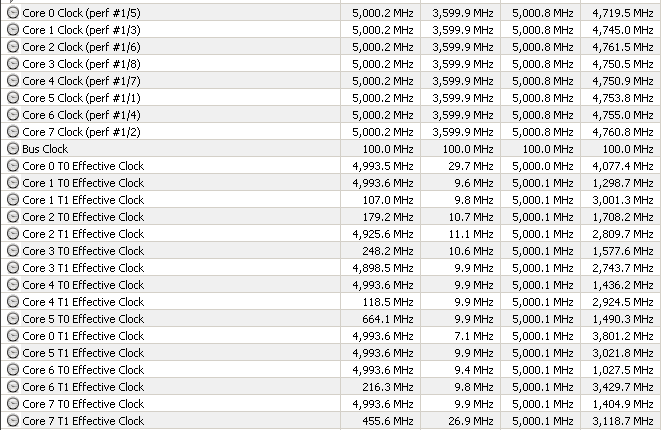This screenshot has width=661, height=430.
Task: Click Core 1 Clock average value 4,745.0 MHz
Action: 623,30
